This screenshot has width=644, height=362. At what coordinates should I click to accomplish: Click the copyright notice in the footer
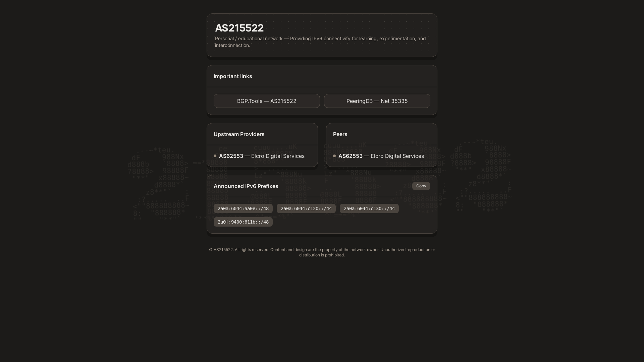pos(322,252)
